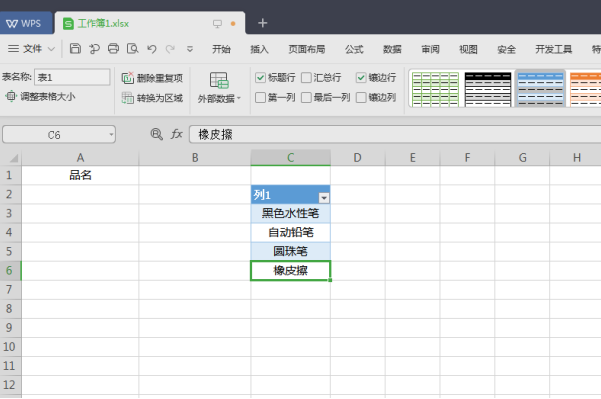Add a new tab with plus icon
The image size is (601, 399).
pyautogui.click(x=263, y=23)
